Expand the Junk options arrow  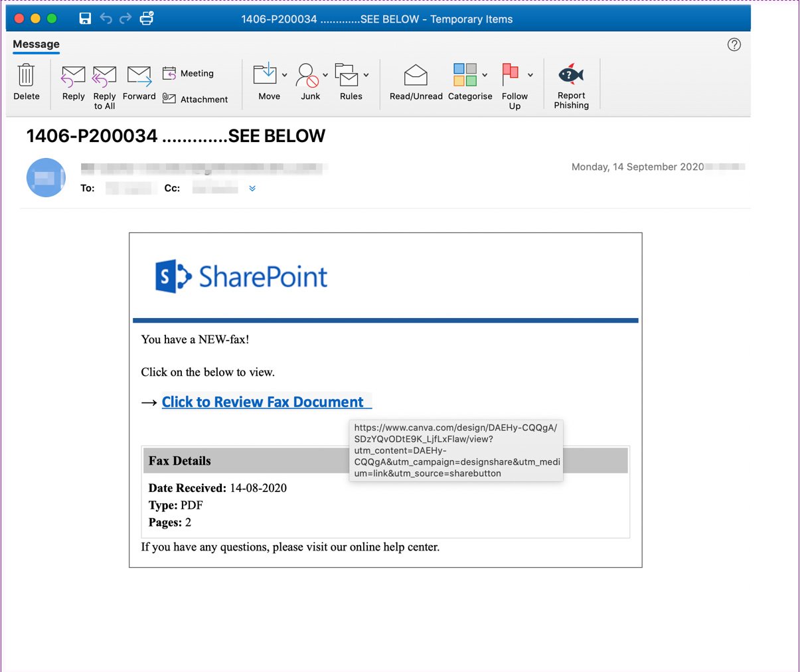325,75
